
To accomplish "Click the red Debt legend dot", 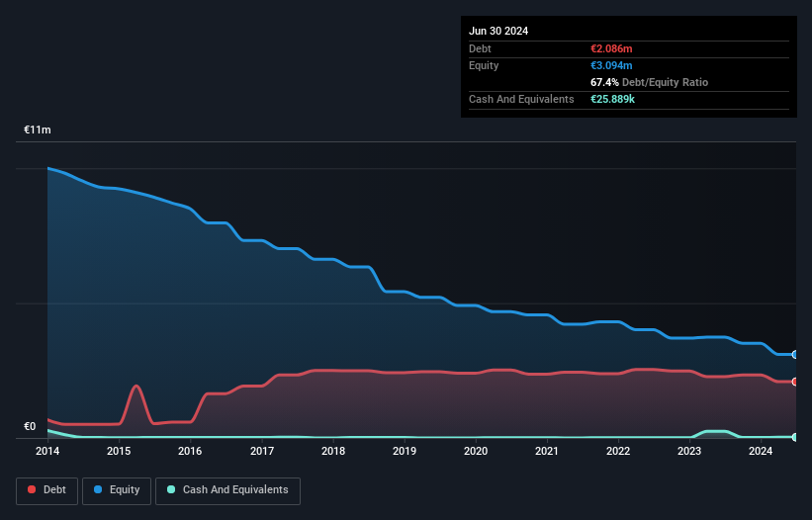I will 32,489.
